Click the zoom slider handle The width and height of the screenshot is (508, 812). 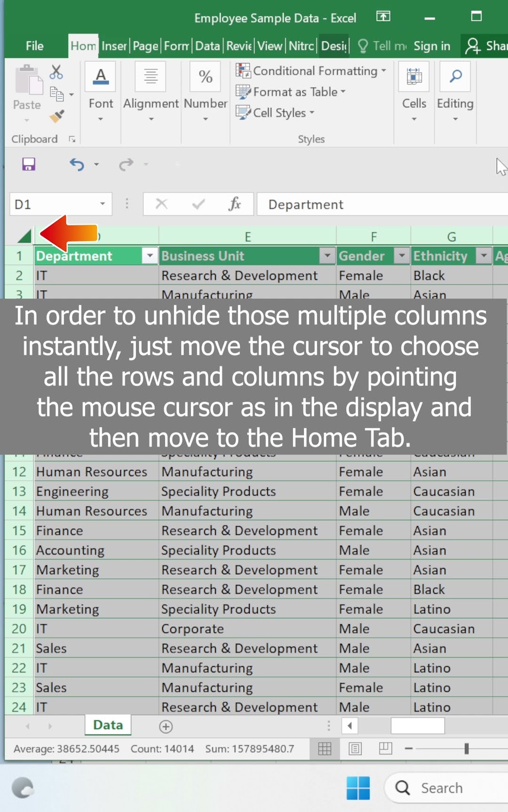[x=467, y=749]
